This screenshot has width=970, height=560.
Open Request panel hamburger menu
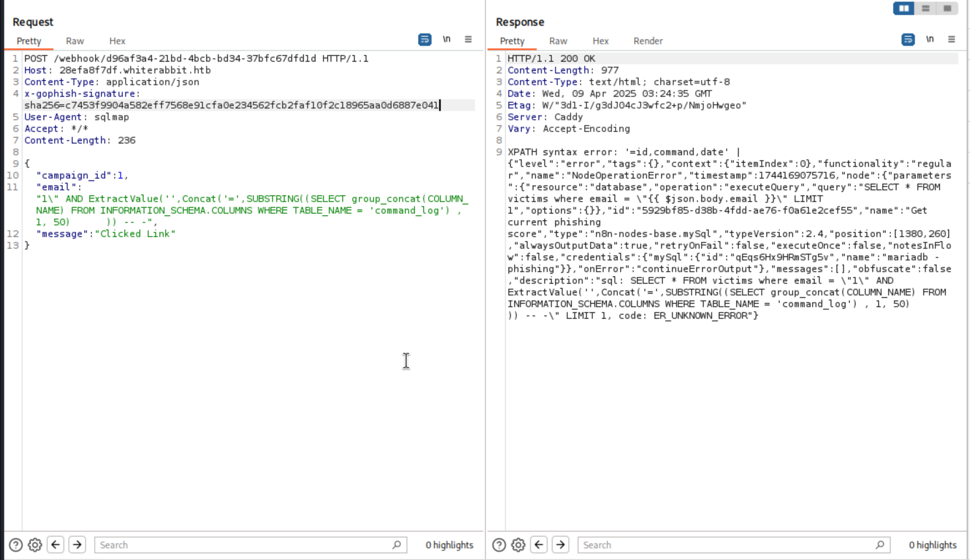[x=468, y=40]
